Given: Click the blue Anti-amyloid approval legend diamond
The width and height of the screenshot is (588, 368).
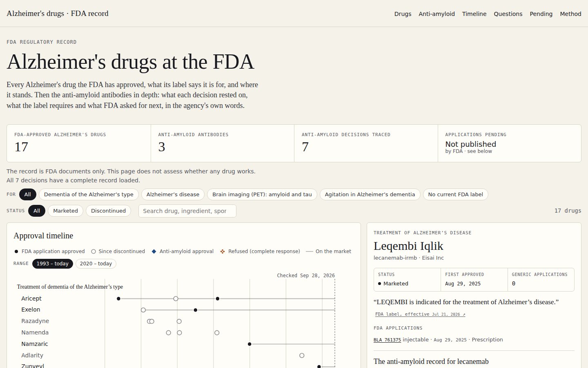Looking at the screenshot, I should point(154,251).
